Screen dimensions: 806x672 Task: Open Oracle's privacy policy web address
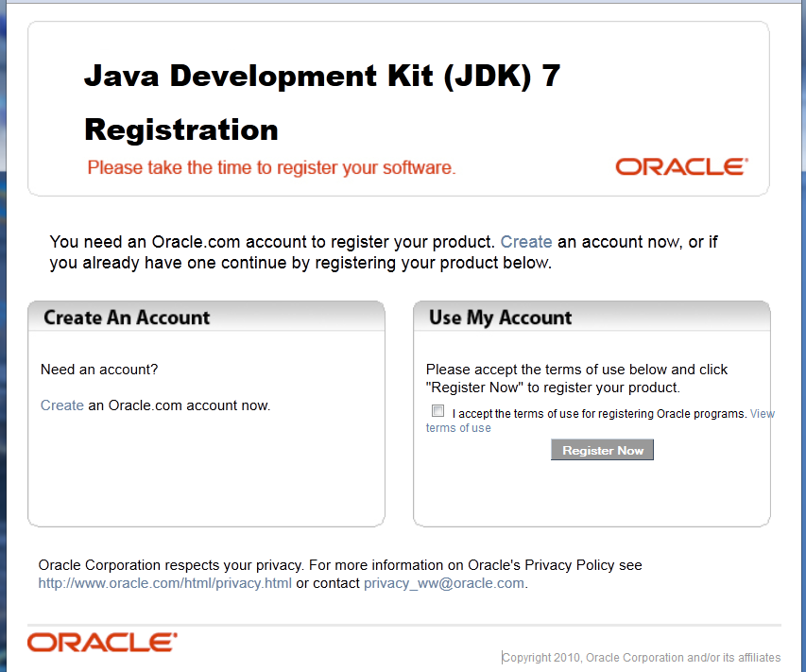[x=164, y=583]
